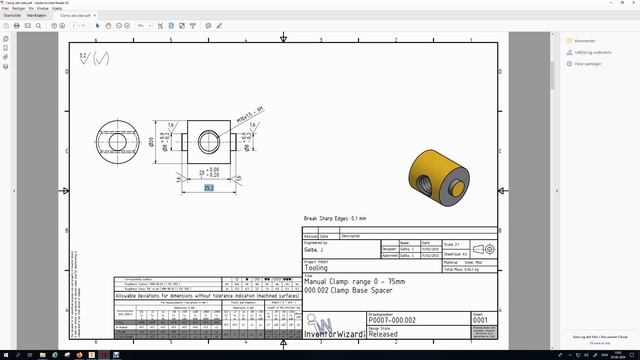Click the Read mode keyboard icon
Viewport: 640px width, 360px height.
point(193,26)
